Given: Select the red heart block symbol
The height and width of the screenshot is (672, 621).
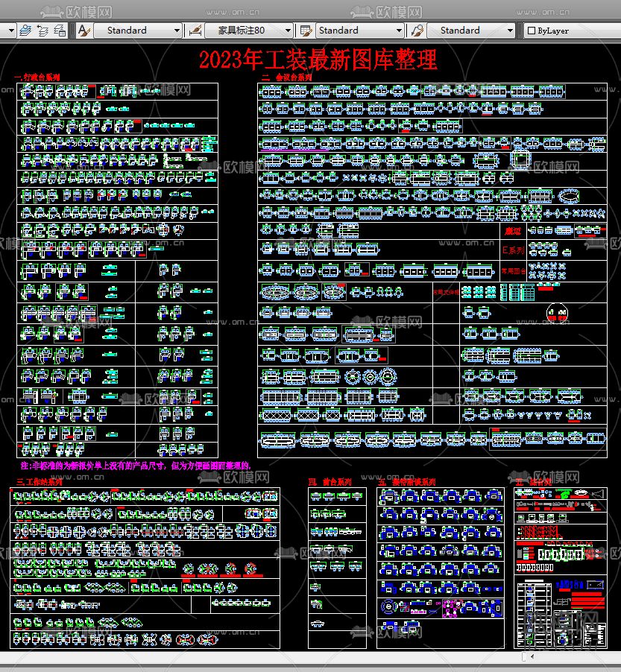Looking at the screenshot, I should pos(556,313).
